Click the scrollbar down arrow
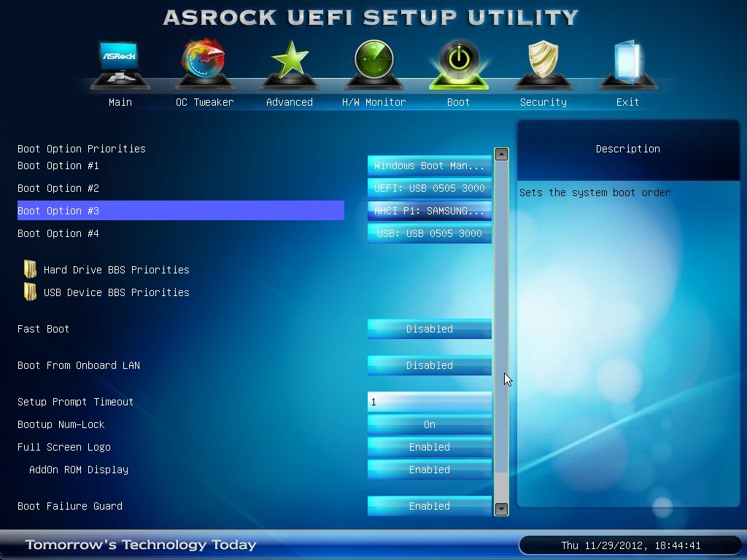Image resolution: width=747 pixels, height=560 pixels. click(x=501, y=509)
